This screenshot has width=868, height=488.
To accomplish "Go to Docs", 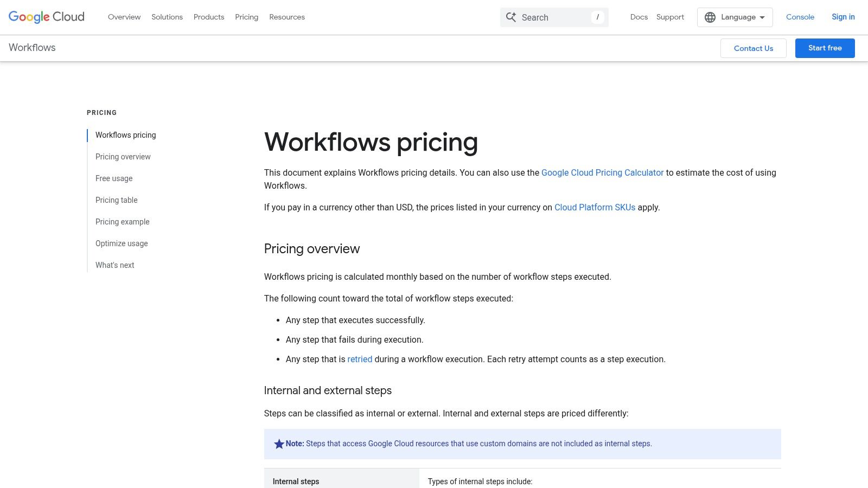I will pyautogui.click(x=639, y=17).
